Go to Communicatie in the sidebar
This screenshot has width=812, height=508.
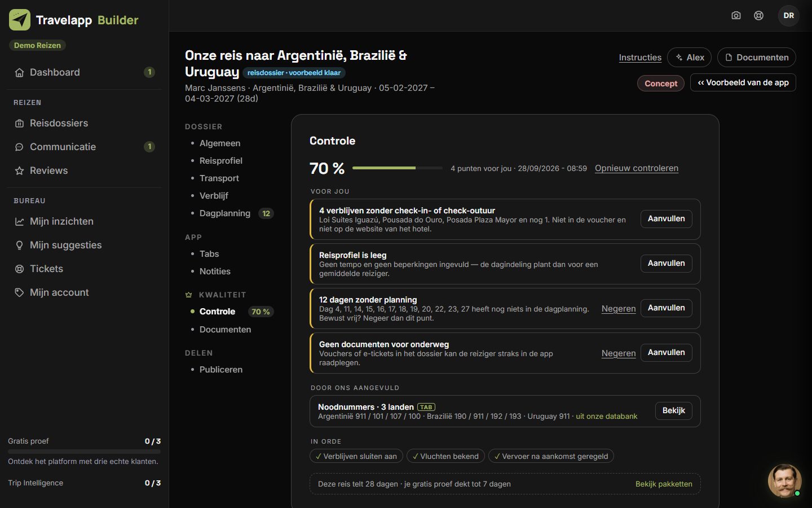click(x=84, y=147)
